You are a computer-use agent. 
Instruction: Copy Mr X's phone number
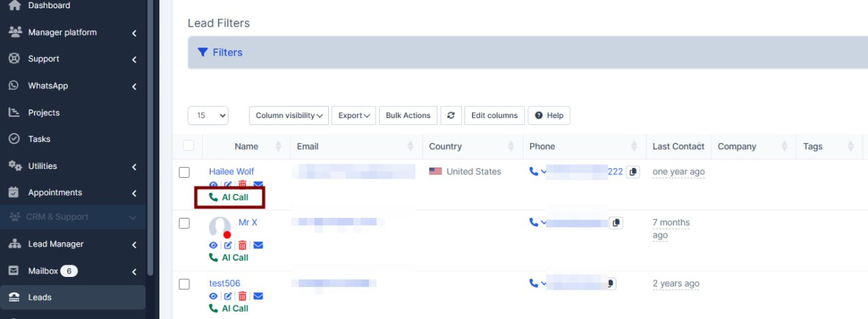(616, 222)
